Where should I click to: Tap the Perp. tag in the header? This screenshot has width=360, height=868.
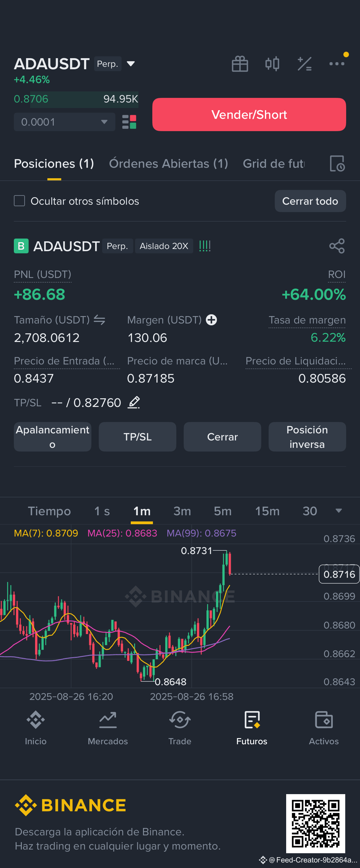coord(108,64)
